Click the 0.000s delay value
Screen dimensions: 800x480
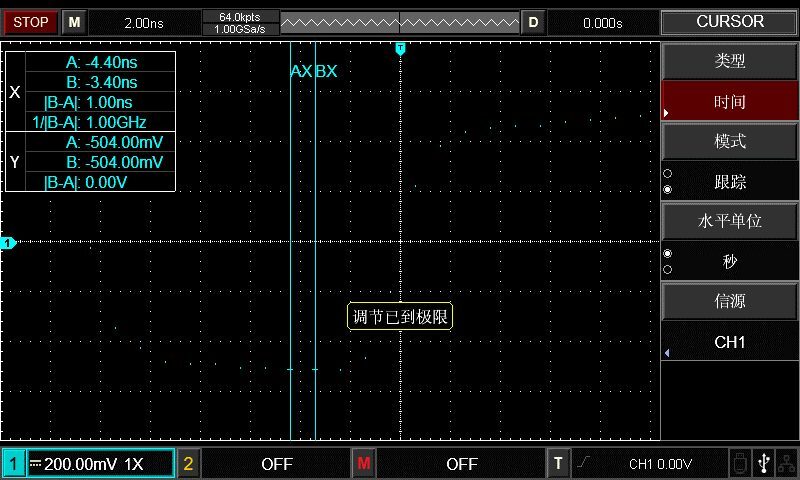coord(603,23)
